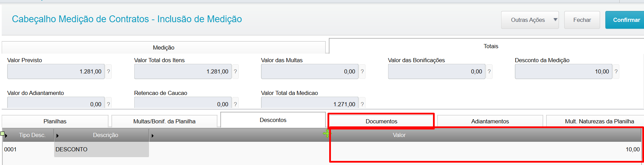Screen dimensions: 644x165
Task: Click the Valor das Bonificações field
Action: (x=436, y=71)
